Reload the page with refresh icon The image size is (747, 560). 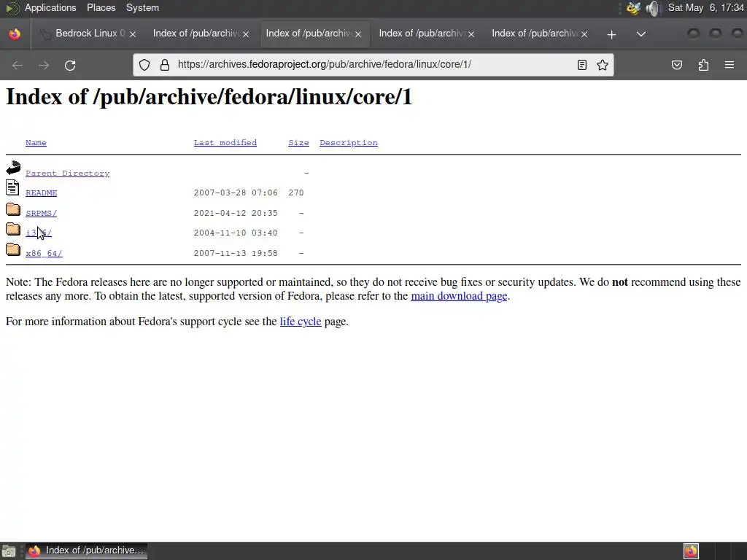pyautogui.click(x=70, y=65)
